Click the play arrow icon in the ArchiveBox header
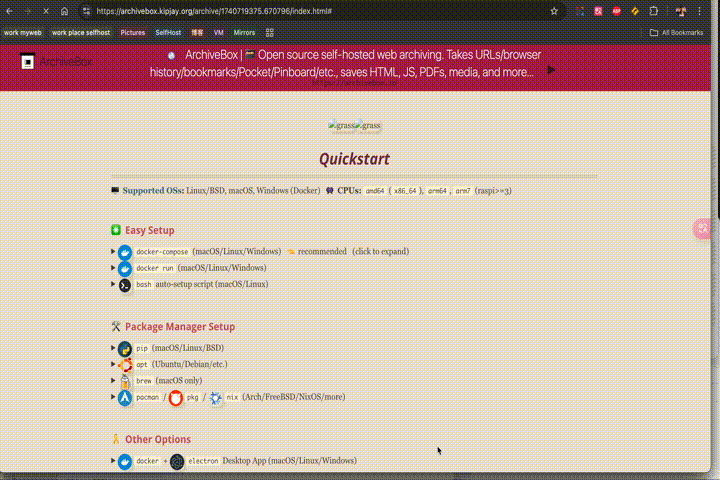 point(551,70)
